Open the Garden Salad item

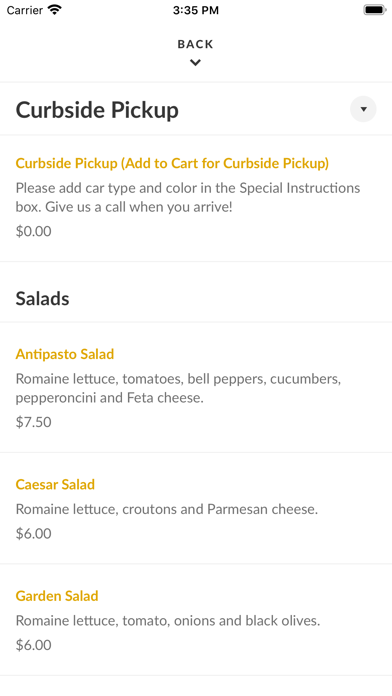point(57,596)
